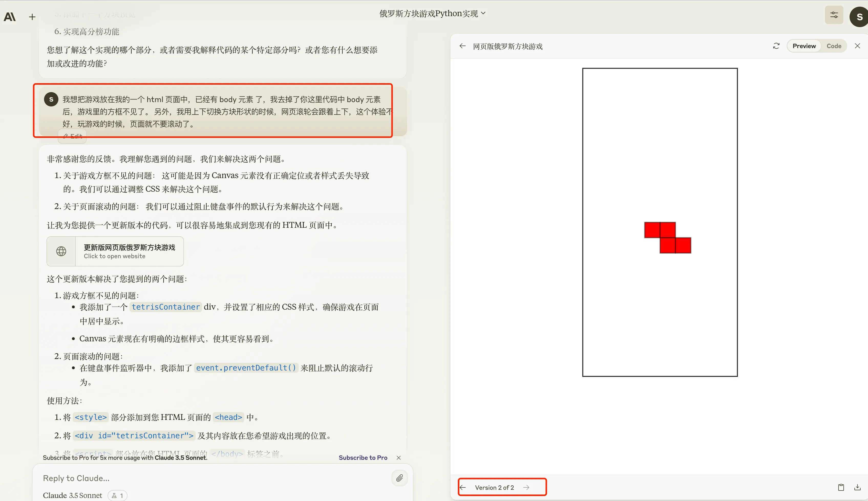Click back arrow in artifact panel header

coord(462,46)
